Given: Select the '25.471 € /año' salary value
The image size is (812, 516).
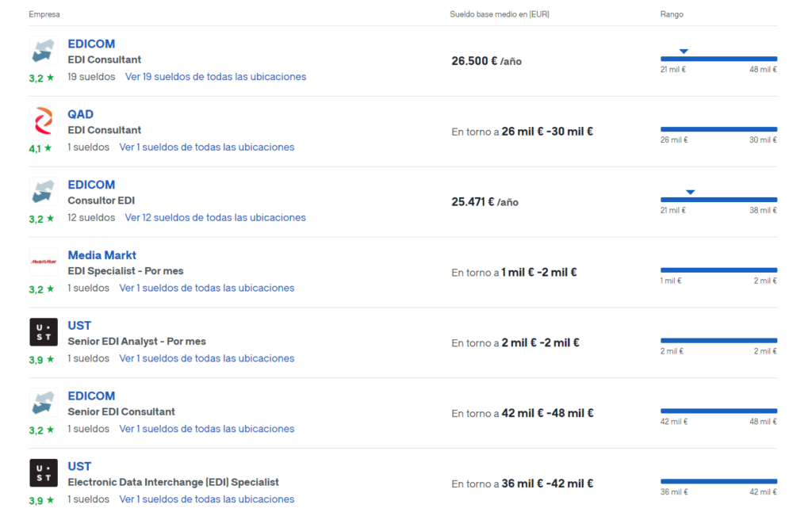Looking at the screenshot, I should (485, 202).
